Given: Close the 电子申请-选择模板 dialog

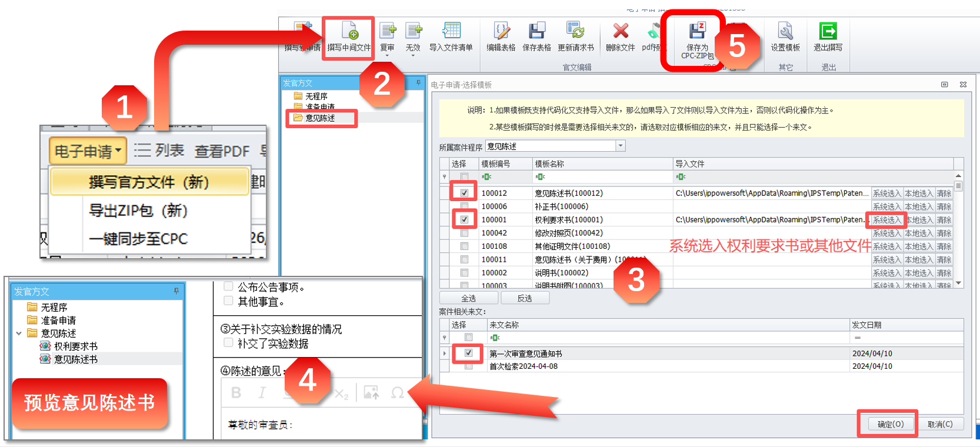Looking at the screenshot, I should pos(963,85).
